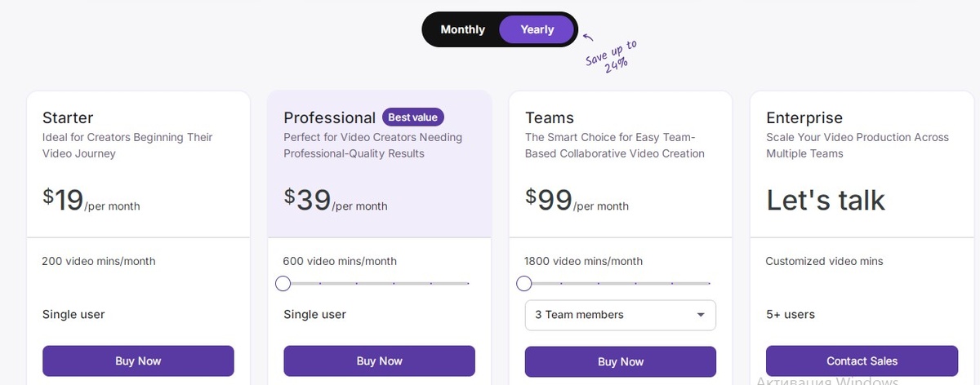Click the Let's talk text

coord(825,200)
